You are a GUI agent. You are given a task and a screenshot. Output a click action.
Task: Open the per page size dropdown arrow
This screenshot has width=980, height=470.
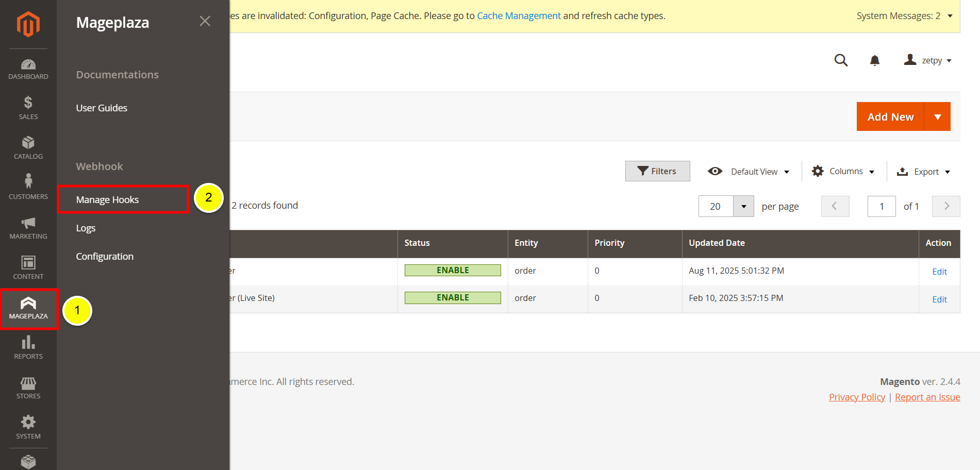[x=743, y=206]
